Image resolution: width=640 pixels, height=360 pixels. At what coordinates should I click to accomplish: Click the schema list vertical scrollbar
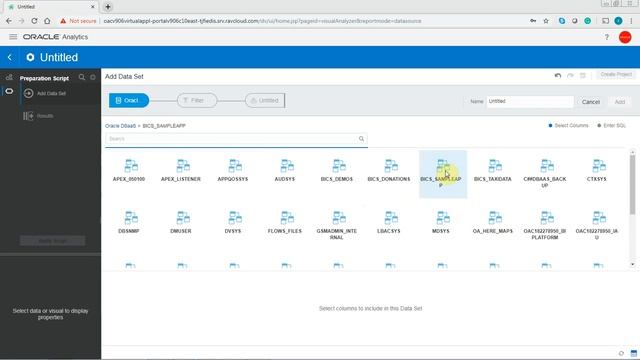coord(632,184)
